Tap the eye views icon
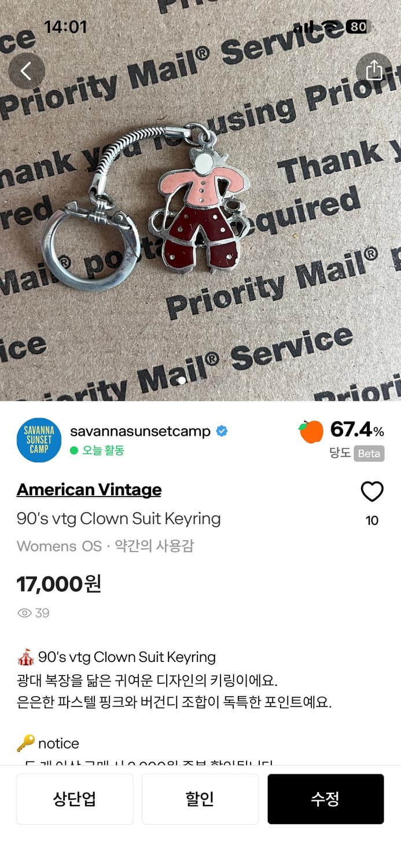Image resolution: width=401 pixels, height=868 pixels. pyautogui.click(x=24, y=613)
